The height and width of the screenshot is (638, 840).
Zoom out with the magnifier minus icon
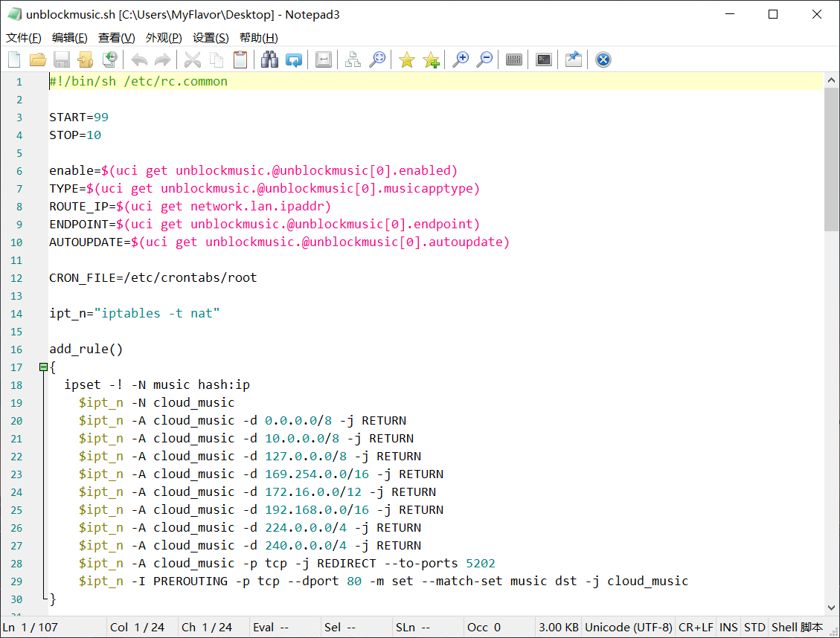point(484,59)
